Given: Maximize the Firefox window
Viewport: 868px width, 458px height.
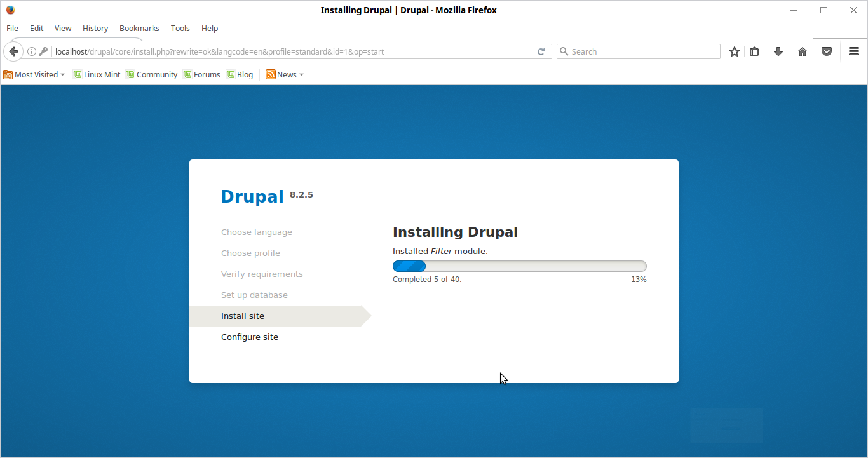Looking at the screenshot, I should pyautogui.click(x=824, y=10).
